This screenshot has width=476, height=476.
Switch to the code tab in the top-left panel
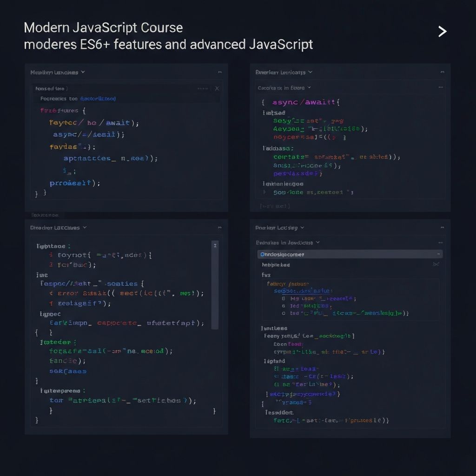pyautogui.click(x=50, y=87)
